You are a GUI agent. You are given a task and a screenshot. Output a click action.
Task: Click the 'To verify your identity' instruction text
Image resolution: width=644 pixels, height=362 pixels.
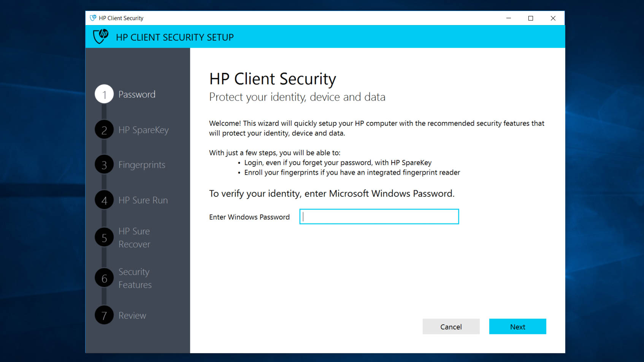click(332, 194)
